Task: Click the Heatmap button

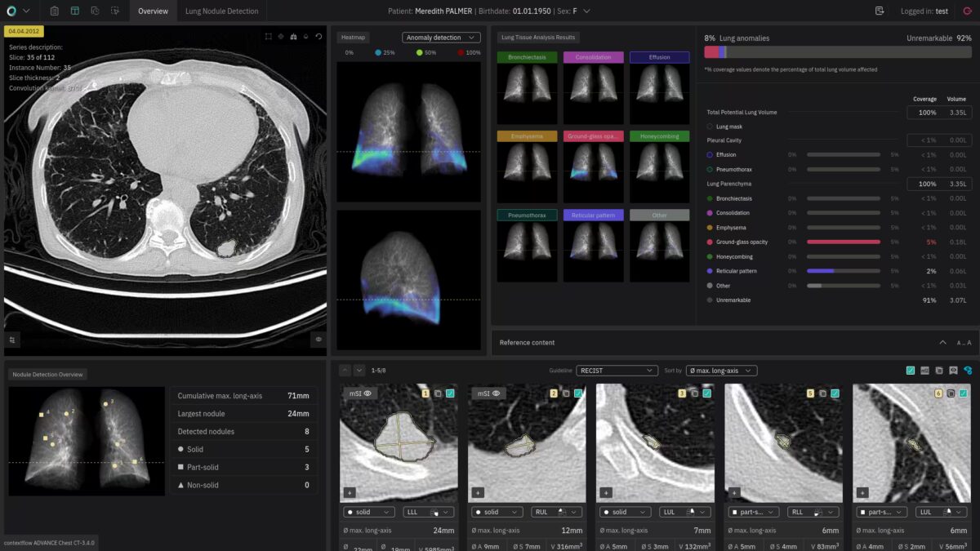Action: tap(352, 37)
